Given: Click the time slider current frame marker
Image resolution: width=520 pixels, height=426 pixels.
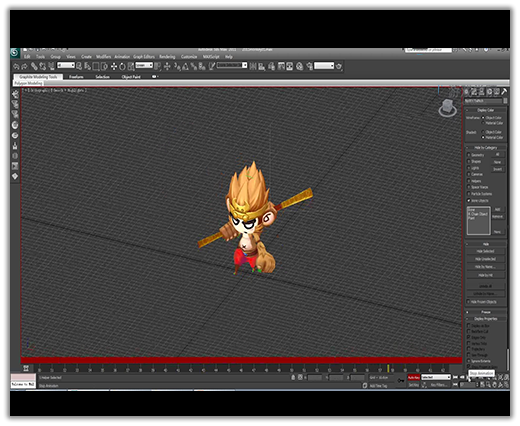Looking at the screenshot, I should pos(388,368).
